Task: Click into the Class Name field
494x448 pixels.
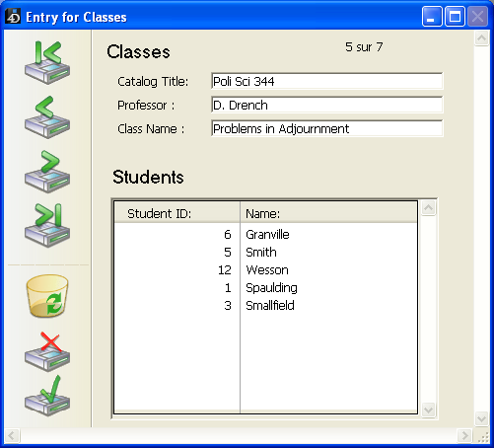Action: tap(327, 128)
